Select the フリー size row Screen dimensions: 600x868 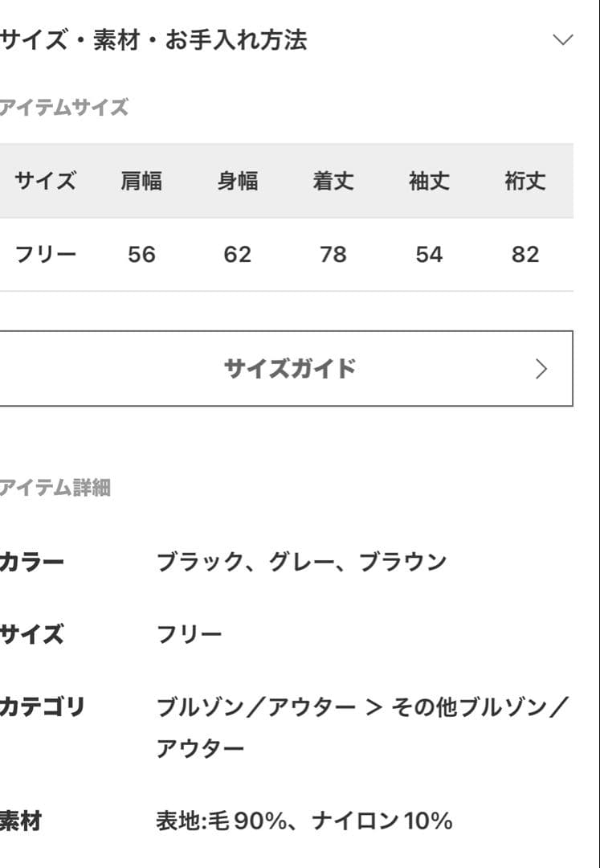tap(46, 254)
